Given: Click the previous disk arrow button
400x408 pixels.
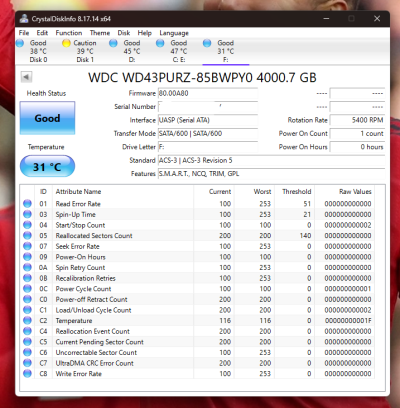Looking at the screenshot, I should [x=26, y=77].
